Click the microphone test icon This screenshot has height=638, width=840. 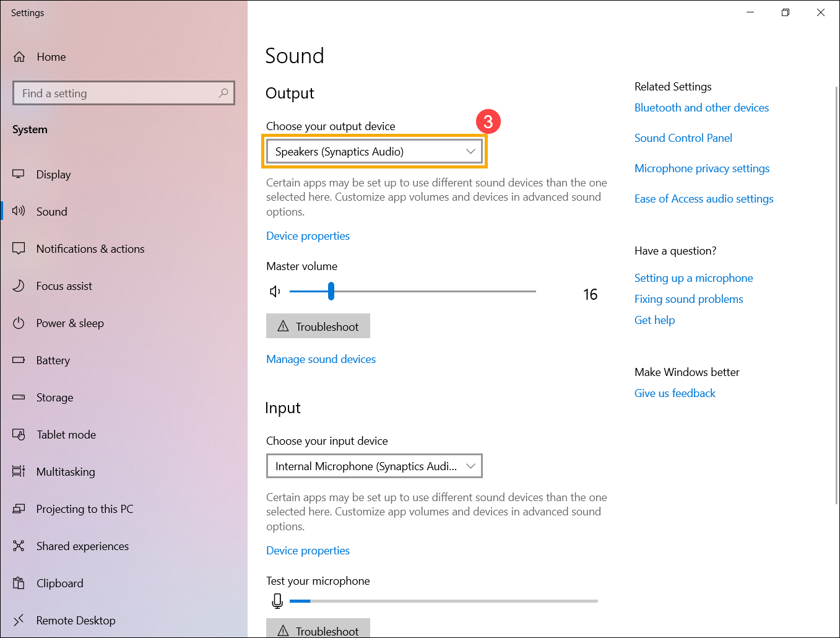click(277, 601)
